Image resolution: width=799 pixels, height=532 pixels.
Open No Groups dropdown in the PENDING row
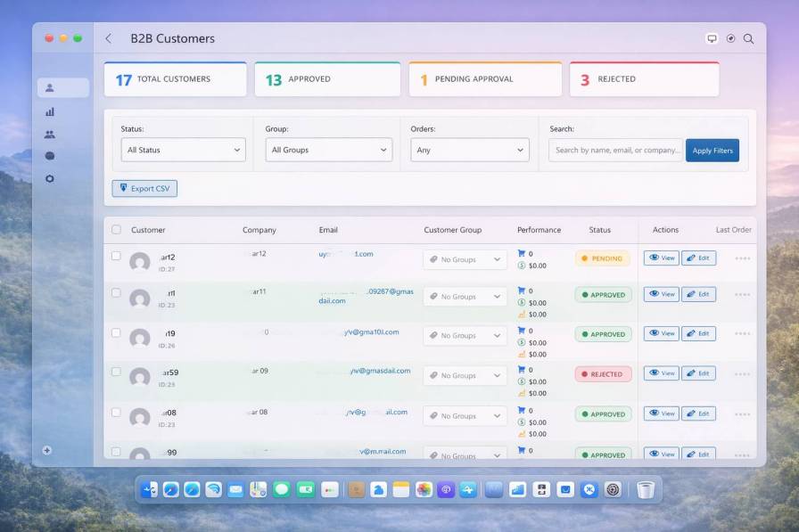point(465,259)
